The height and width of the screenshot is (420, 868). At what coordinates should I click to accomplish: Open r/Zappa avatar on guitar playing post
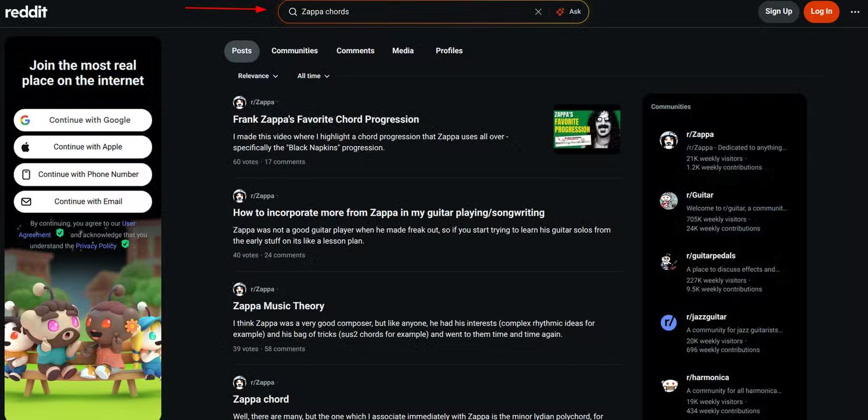[x=239, y=196]
